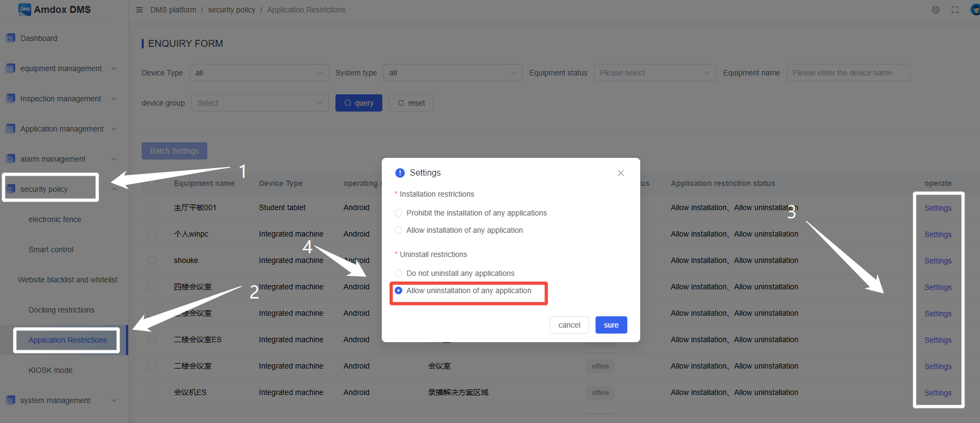The image size is (980, 423).
Task: Expand the system management menu
Action: click(x=62, y=400)
